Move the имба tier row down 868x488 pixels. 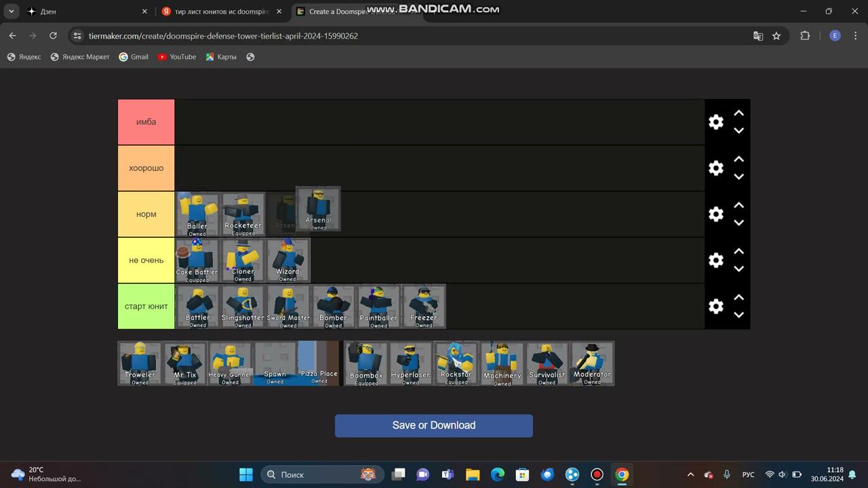[739, 131]
